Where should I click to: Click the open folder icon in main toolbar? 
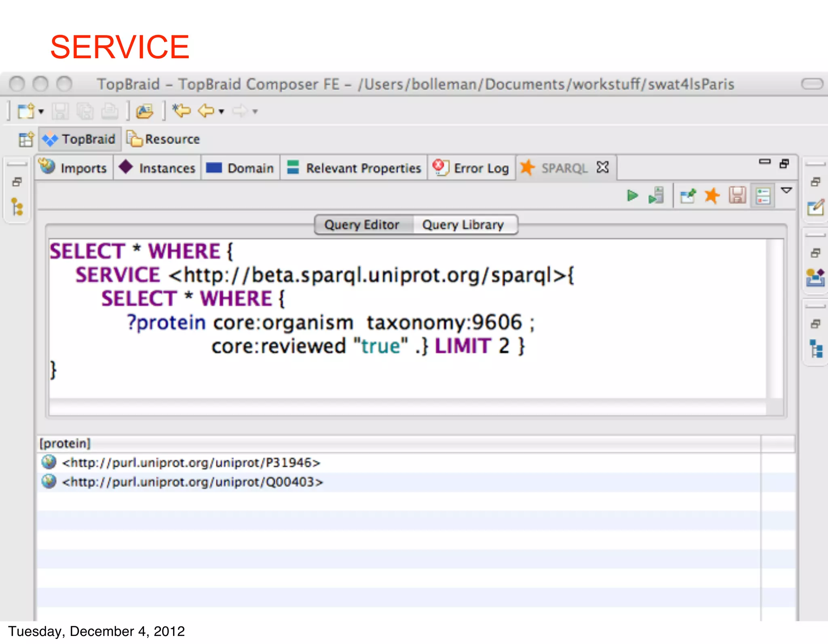click(144, 111)
